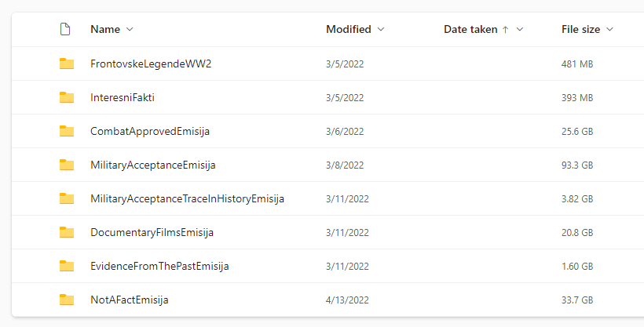Open the CombatApprovedEmisija folder name

point(150,131)
